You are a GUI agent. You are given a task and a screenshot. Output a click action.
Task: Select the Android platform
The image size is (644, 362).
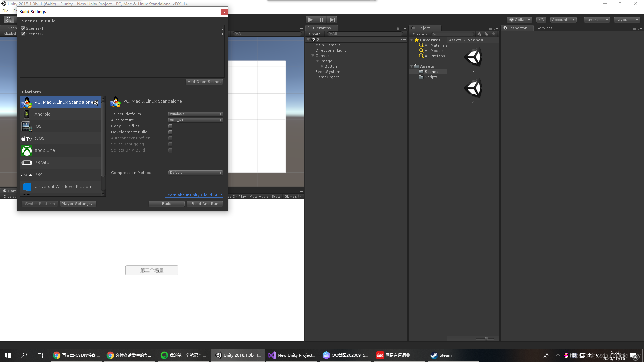61,114
